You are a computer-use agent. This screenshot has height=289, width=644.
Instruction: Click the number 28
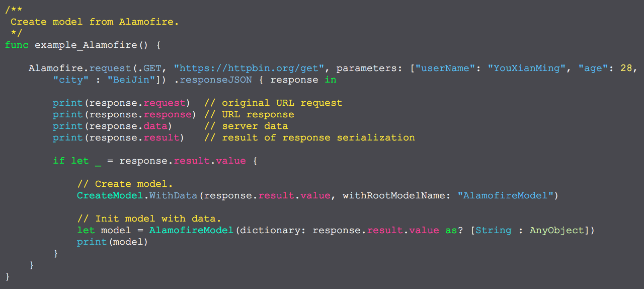[x=626, y=68]
